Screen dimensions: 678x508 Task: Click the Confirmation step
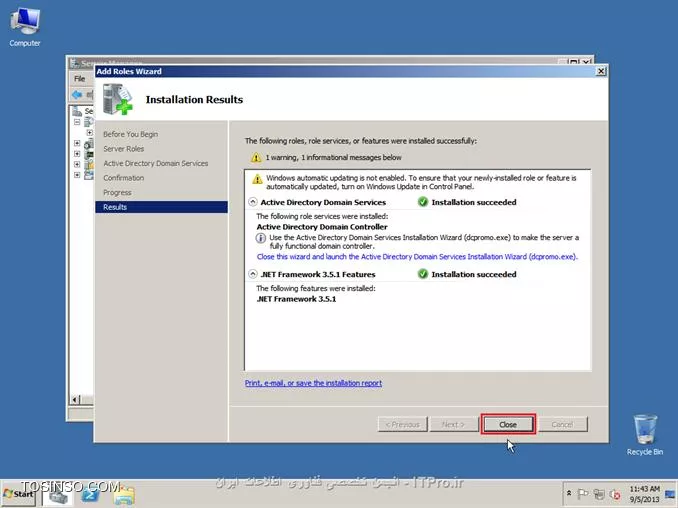click(124, 178)
